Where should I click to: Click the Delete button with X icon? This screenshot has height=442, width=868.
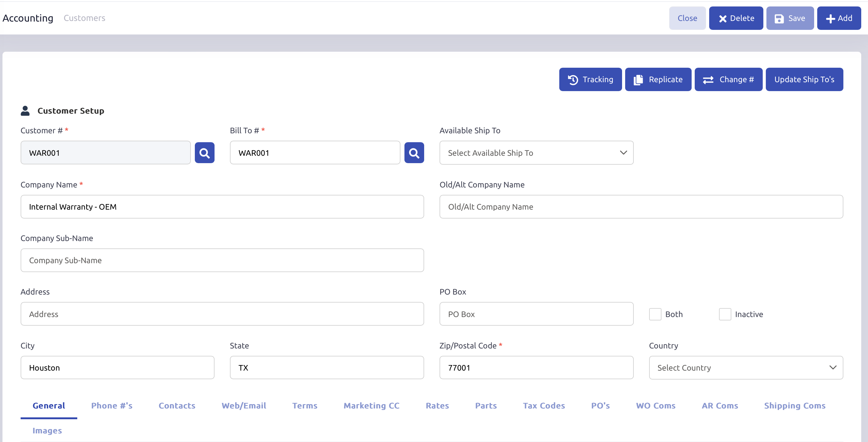736,18
